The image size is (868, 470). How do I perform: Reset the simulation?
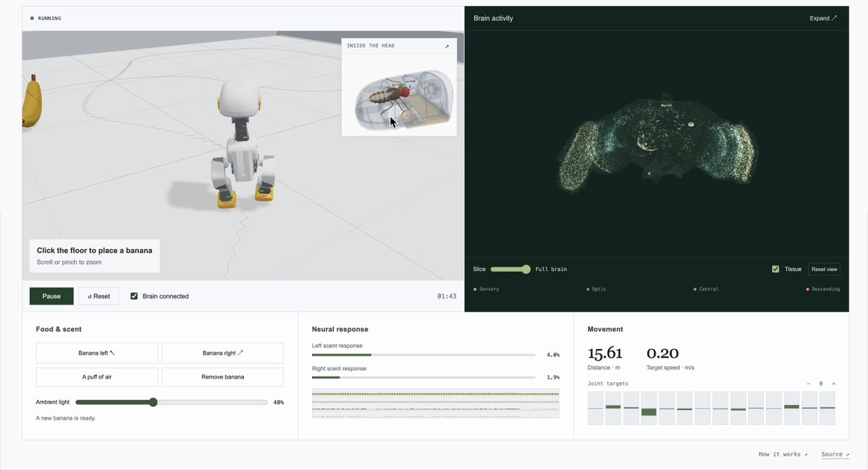click(98, 296)
